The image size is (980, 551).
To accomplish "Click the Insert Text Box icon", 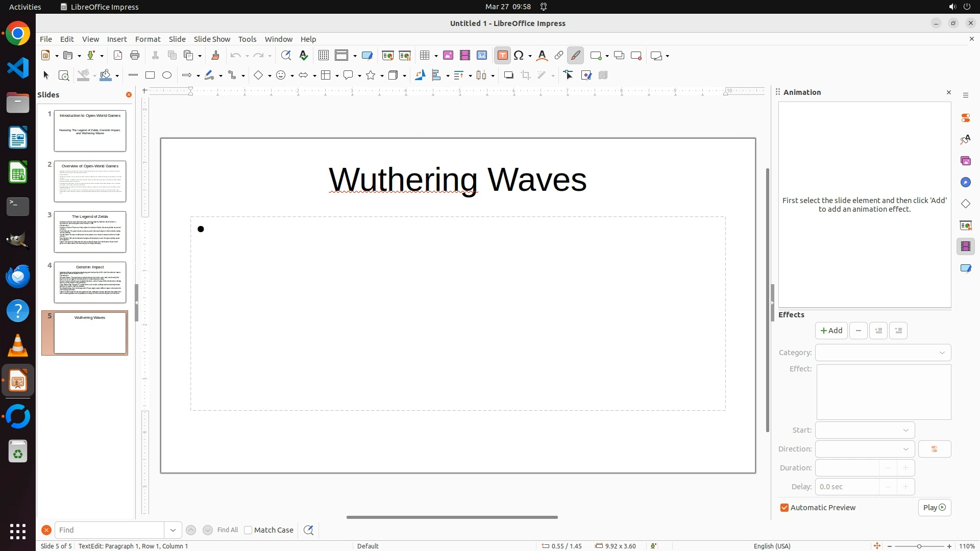I will coord(502,56).
